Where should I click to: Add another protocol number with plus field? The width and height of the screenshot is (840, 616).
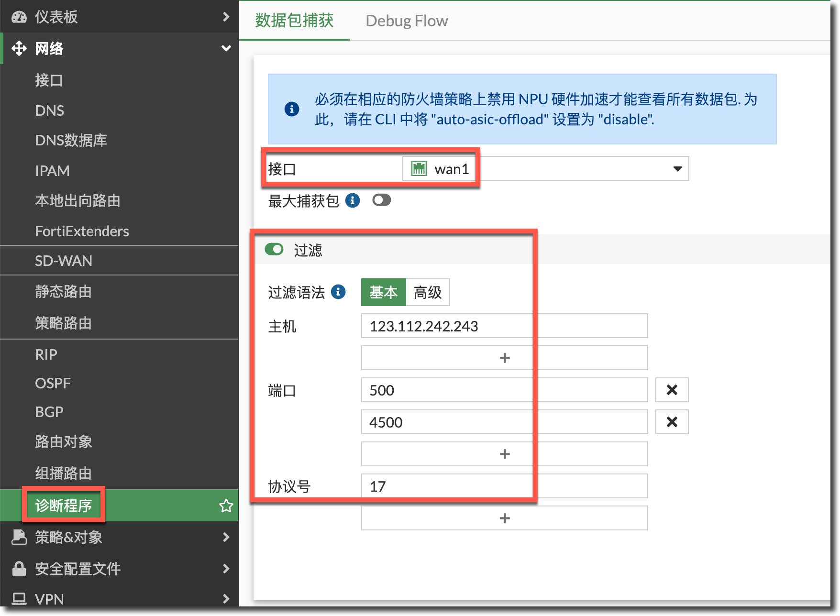pyautogui.click(x=504, y=518)
